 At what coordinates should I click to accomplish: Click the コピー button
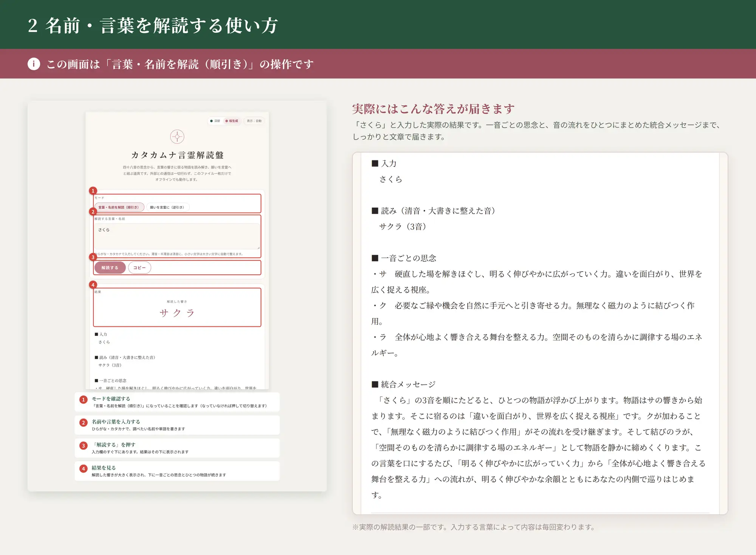click(x=139, y=267)
